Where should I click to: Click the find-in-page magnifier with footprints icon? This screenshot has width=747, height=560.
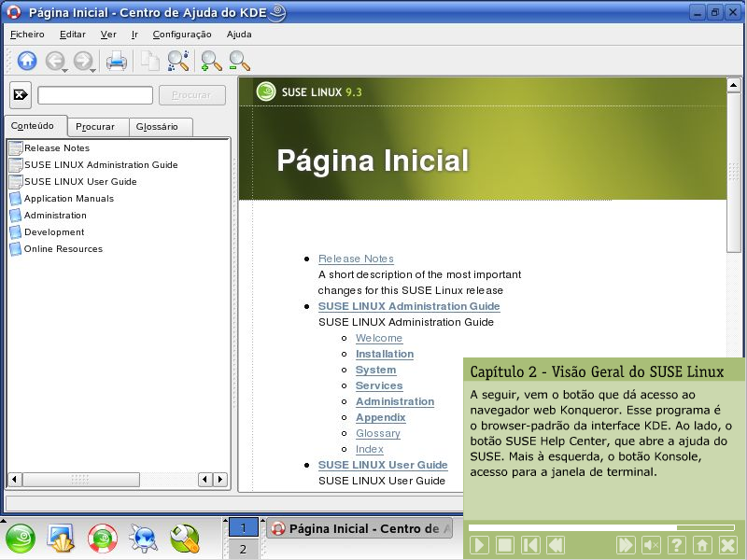(177, 61)
